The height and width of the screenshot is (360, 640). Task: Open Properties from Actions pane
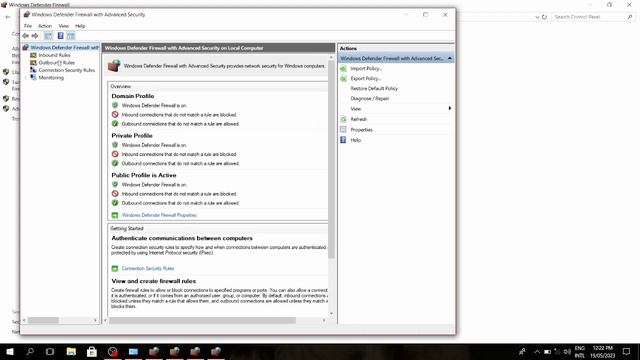(x=361, y=130)
